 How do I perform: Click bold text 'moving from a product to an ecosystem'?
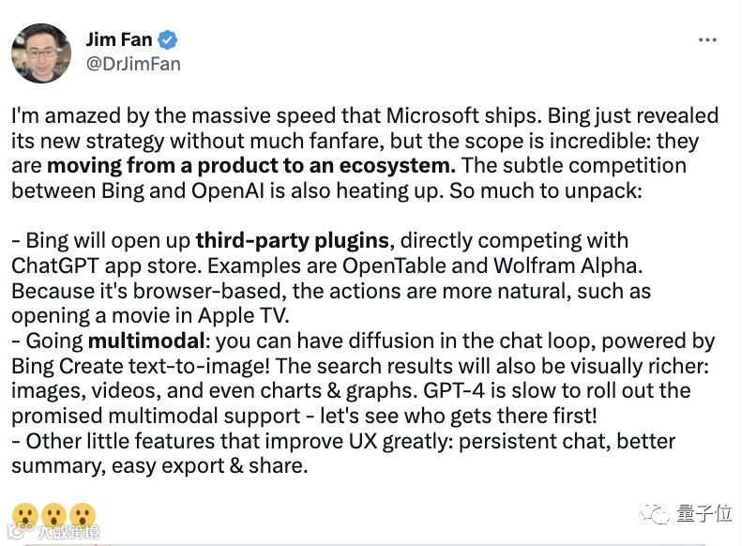251,165
